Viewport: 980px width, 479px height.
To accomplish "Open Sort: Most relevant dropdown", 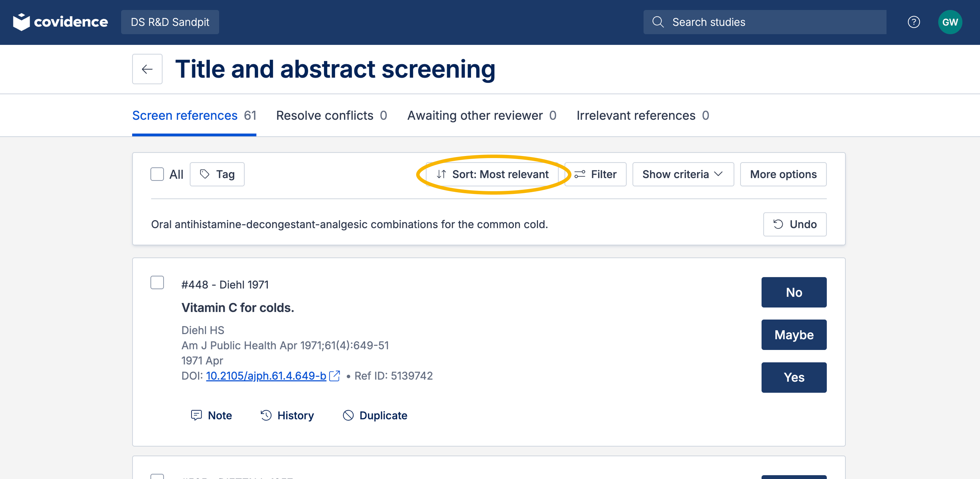I will pyautogui.click(x=493, y=174).
